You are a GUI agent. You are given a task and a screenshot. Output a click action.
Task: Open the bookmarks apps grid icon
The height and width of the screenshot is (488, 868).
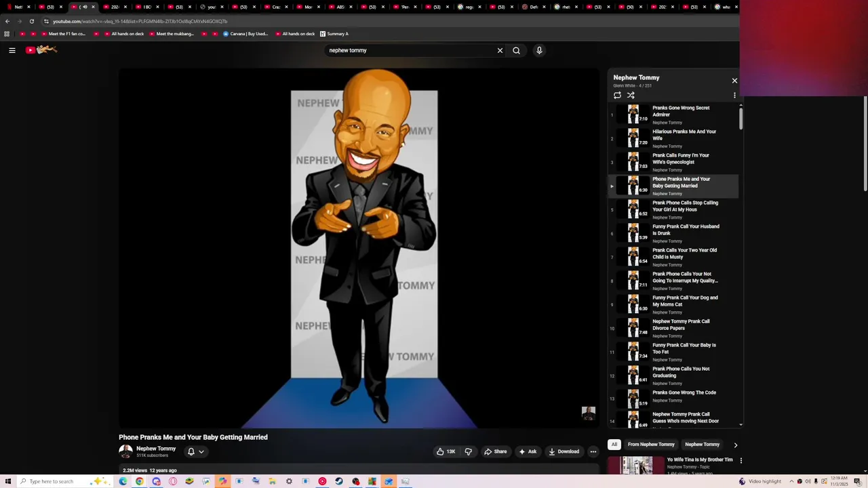[x=7, y=34]
